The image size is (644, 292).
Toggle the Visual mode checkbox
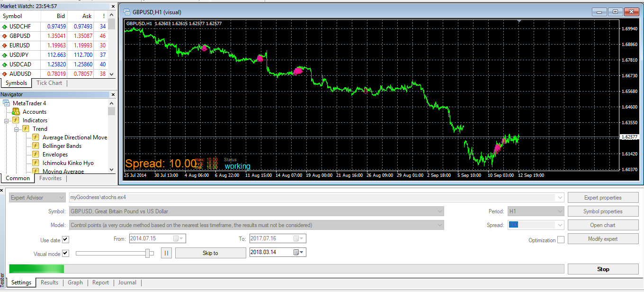[x=65, y=254]
